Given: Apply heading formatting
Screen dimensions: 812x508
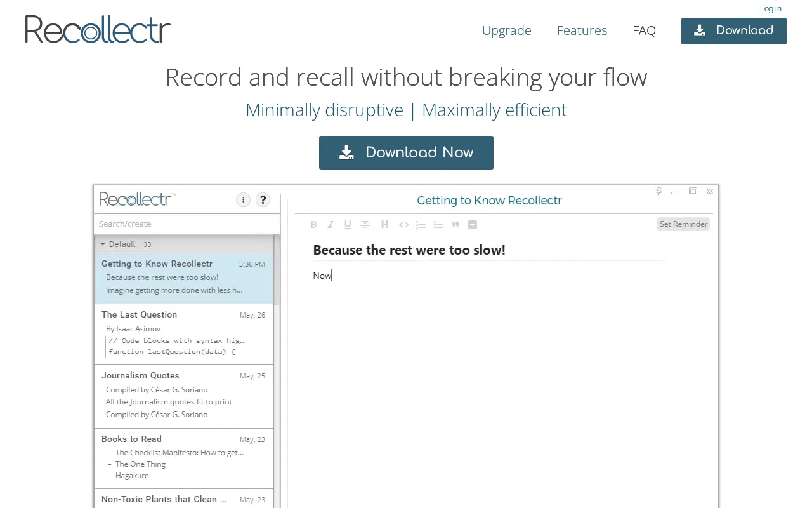Looking at the screenshot, I should [x=384, y=224].
